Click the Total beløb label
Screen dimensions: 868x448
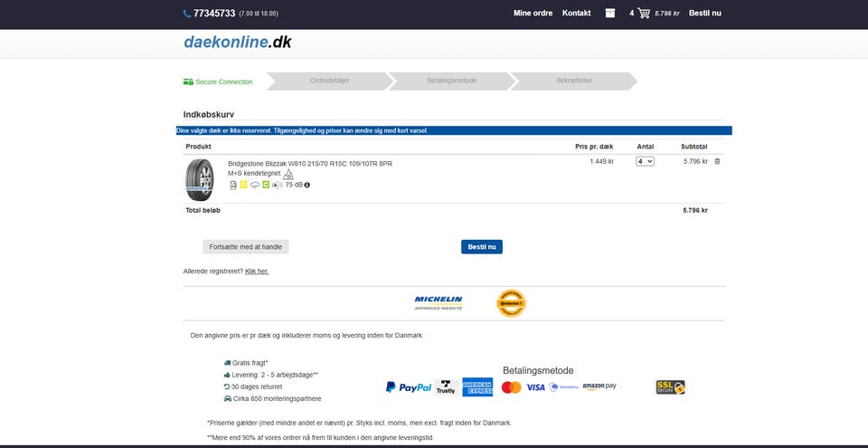coord(203,210)
